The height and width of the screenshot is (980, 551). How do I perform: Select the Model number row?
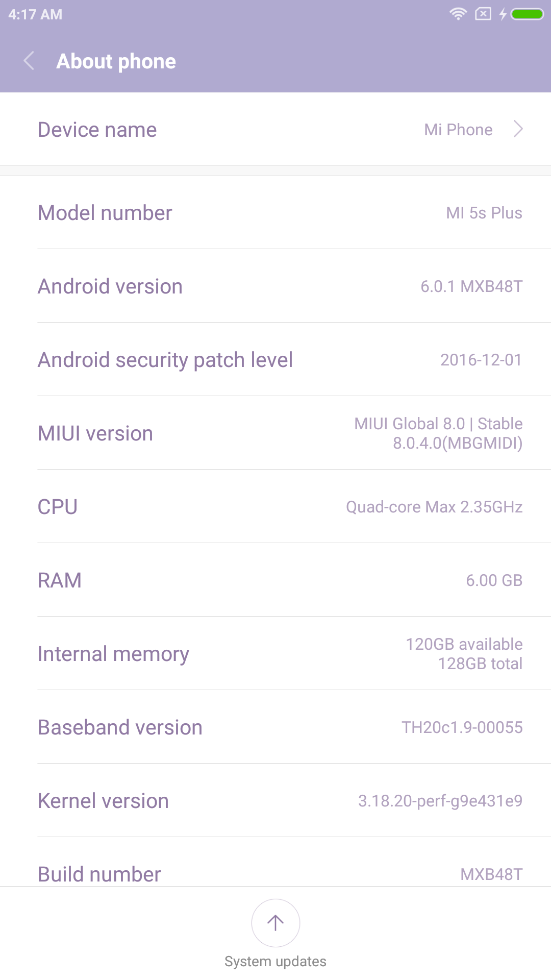click(x=275, y=213)
